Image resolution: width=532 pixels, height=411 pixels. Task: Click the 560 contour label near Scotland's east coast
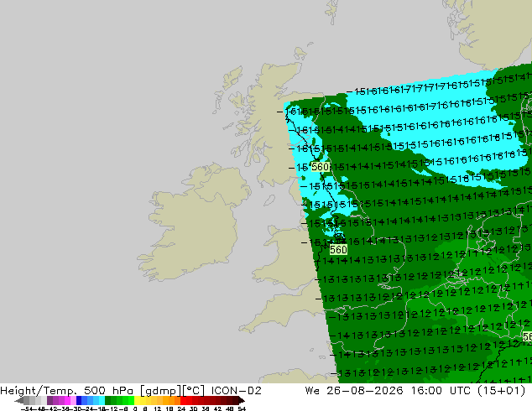click(x=320, y=167)
